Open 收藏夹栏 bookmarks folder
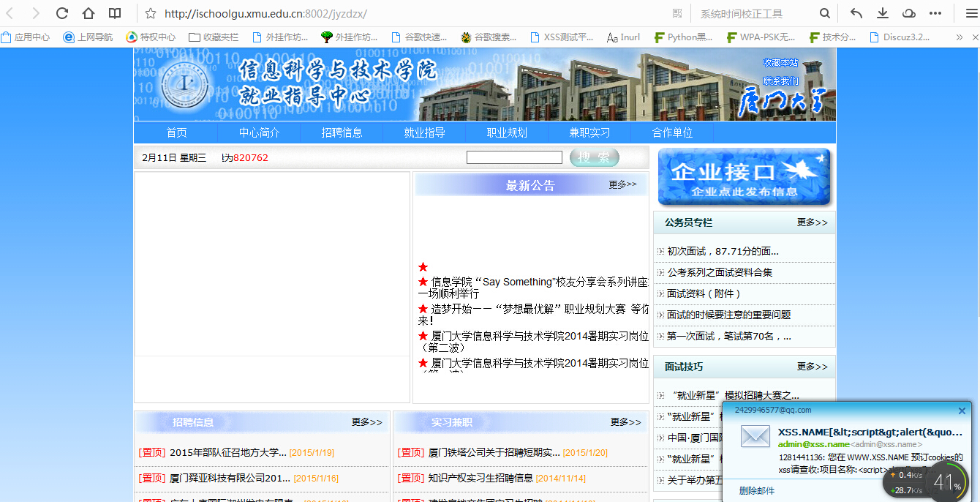Image resolution: width=980 pixels, height=502 pixels. (x=214, y=37)
